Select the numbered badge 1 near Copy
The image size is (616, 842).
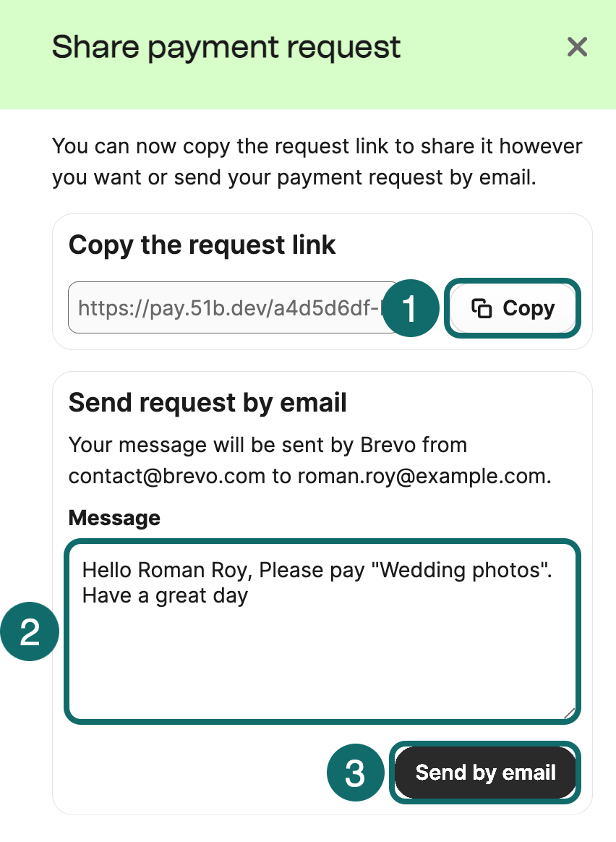pos(410,307)
